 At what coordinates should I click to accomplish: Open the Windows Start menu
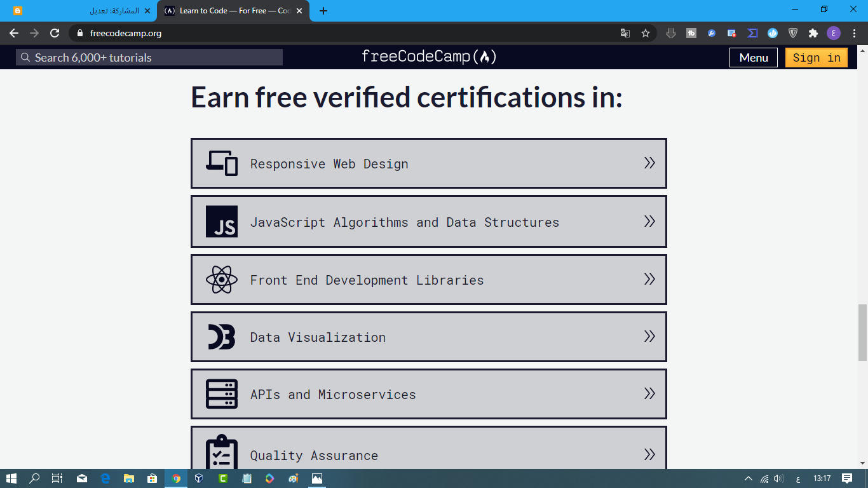(11, 478)
